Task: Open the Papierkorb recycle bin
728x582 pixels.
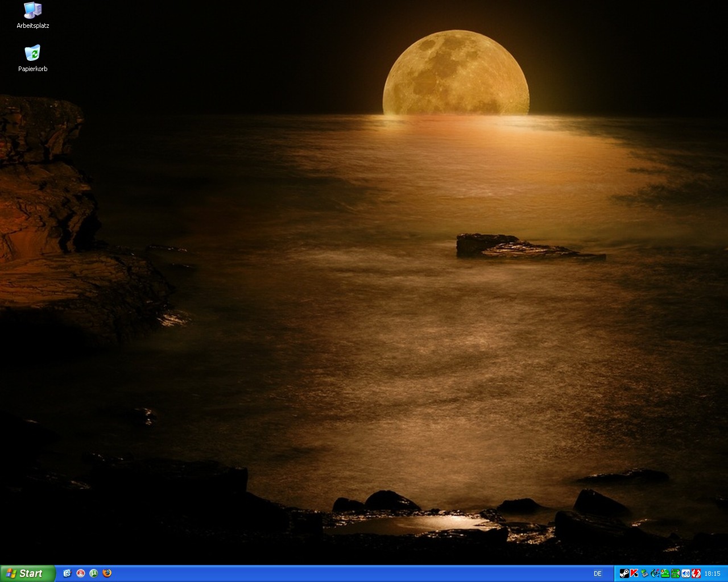Action: 32,54
